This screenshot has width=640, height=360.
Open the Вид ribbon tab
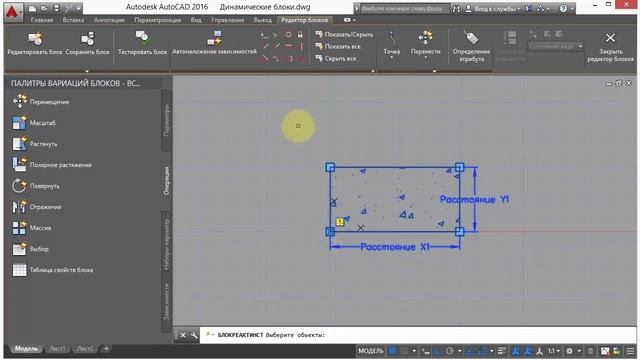tap(196, 20)
